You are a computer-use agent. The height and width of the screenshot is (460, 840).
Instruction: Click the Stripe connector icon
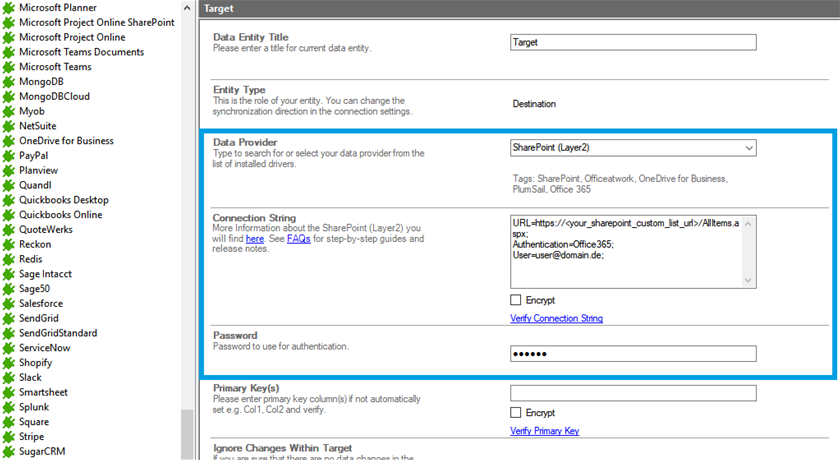(x=9, y=436)
